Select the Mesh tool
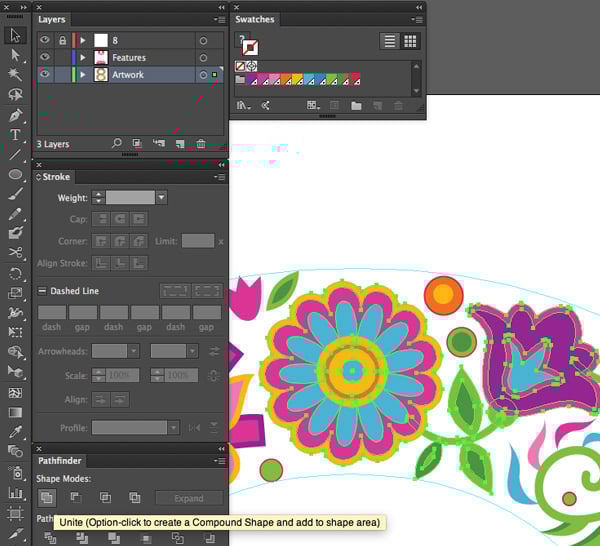This screenshot has height=546, width=600. coord(15,393)
